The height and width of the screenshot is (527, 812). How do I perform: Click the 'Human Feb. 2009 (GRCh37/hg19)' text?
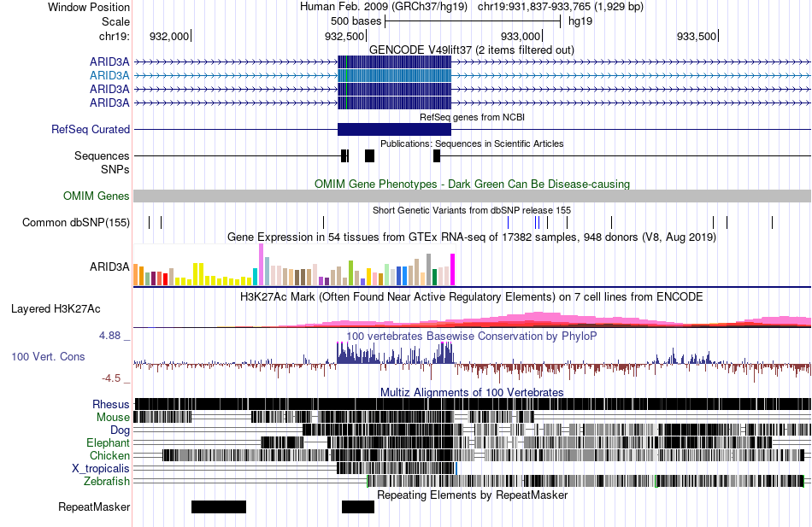click(383, 7)
